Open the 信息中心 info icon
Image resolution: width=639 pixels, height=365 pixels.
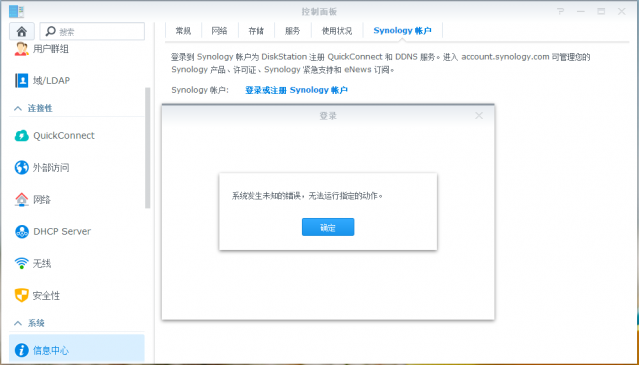21,350
